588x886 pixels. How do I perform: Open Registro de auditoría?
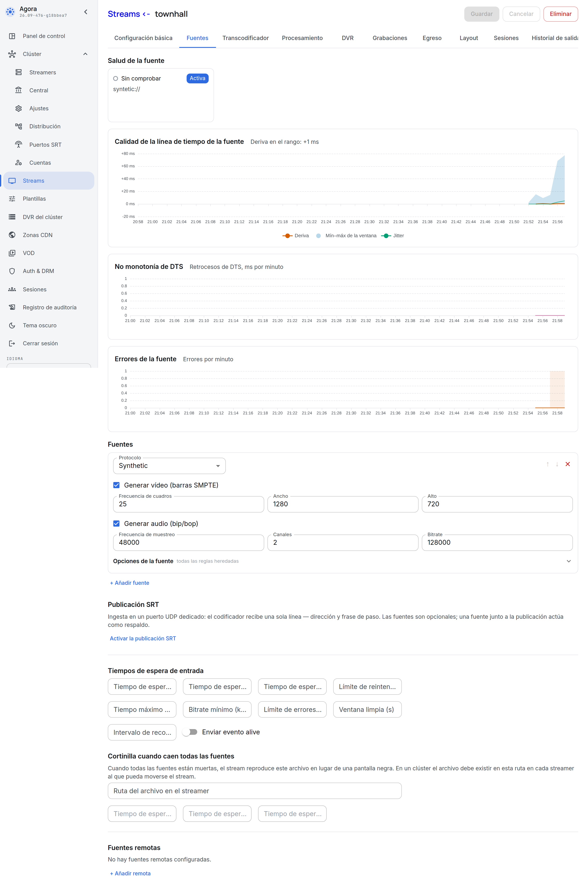click(x=49, y=307)
